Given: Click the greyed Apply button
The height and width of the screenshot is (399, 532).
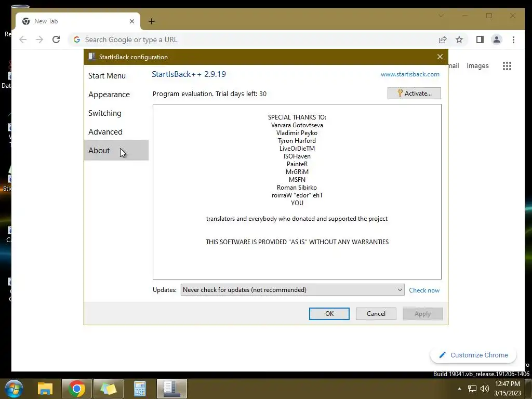Looking at the screenshot, I should coord(422,313).
